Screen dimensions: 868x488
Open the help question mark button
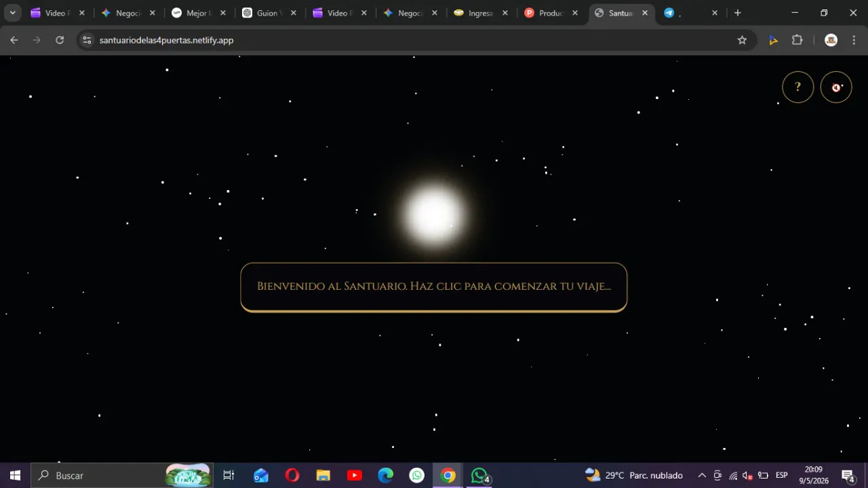(798, 87)
